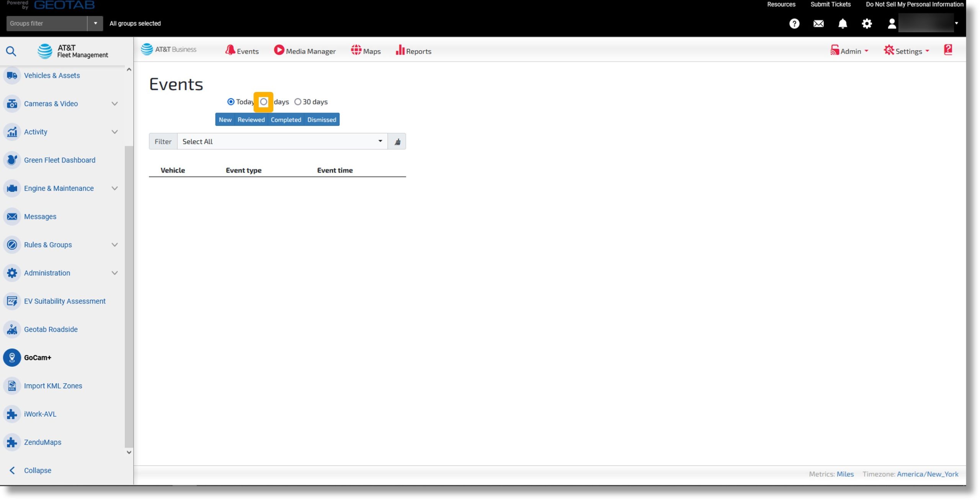Click the notifications bell icon top right
The image size is (980, 500).
(x=842, y=24)
